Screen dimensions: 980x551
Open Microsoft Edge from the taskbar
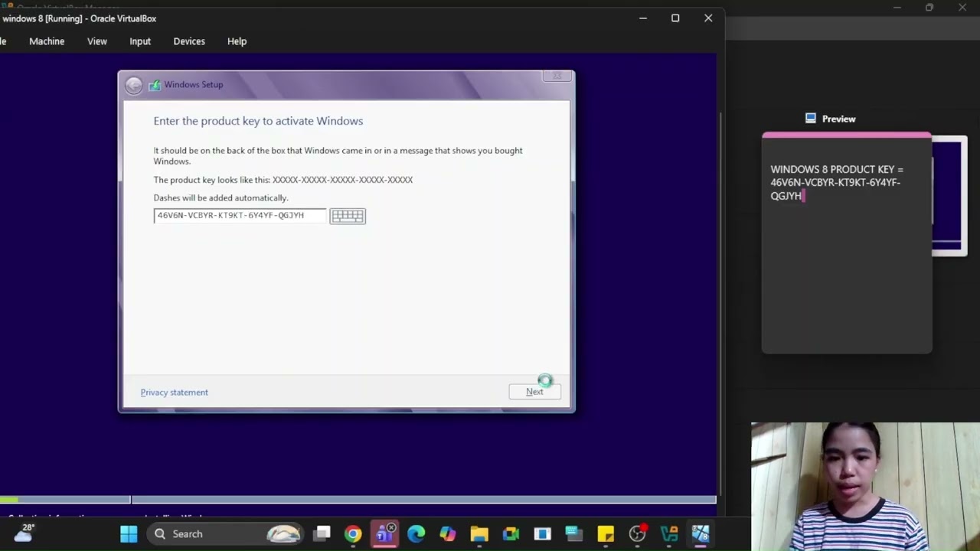[416, 534]
